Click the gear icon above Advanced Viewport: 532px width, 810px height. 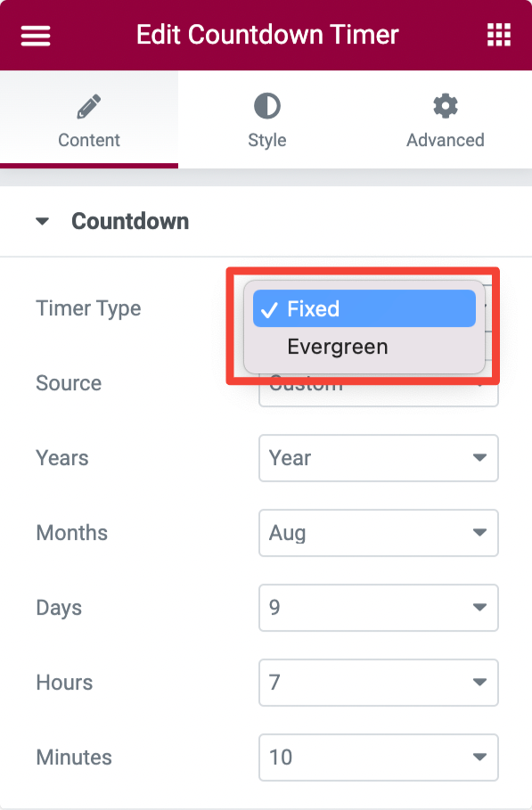coord(445,104)
